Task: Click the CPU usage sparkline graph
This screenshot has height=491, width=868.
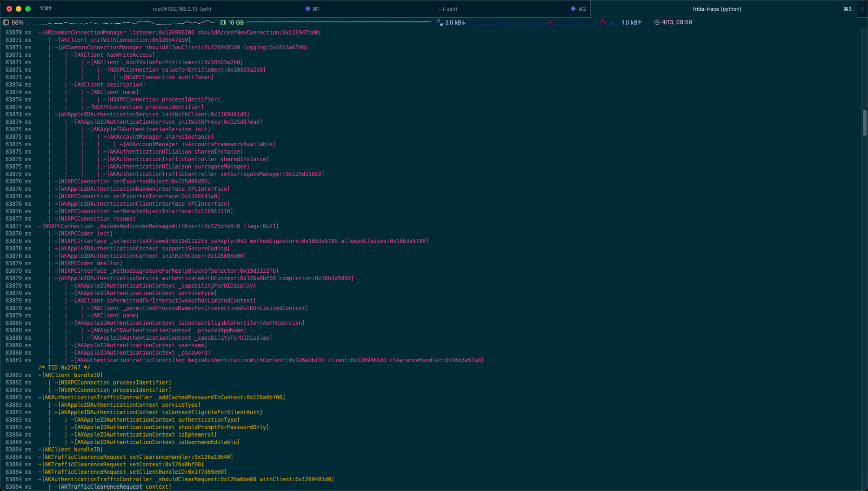Action: coord(121,22)
